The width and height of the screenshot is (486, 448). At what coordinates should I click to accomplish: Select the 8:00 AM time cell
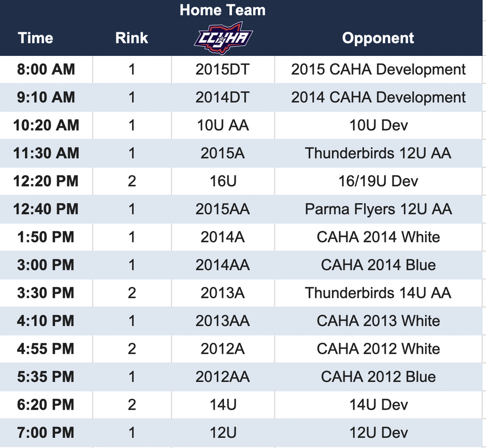[46, 69]
